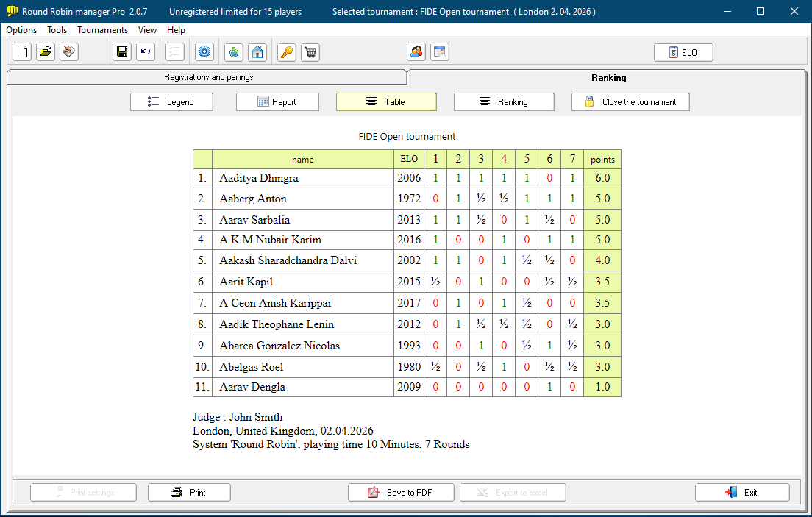Switch to Registrations and pairings tab

(x=208, y=77)
